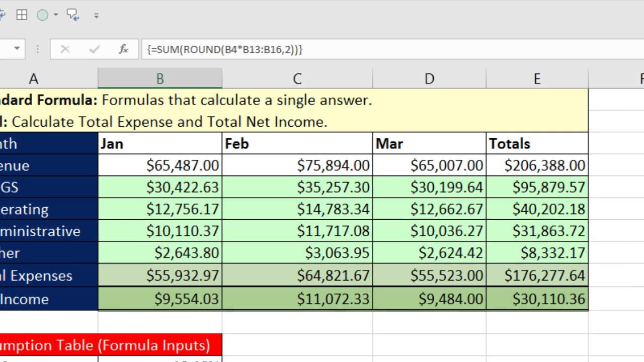Click the green circle shape icon

43,15
